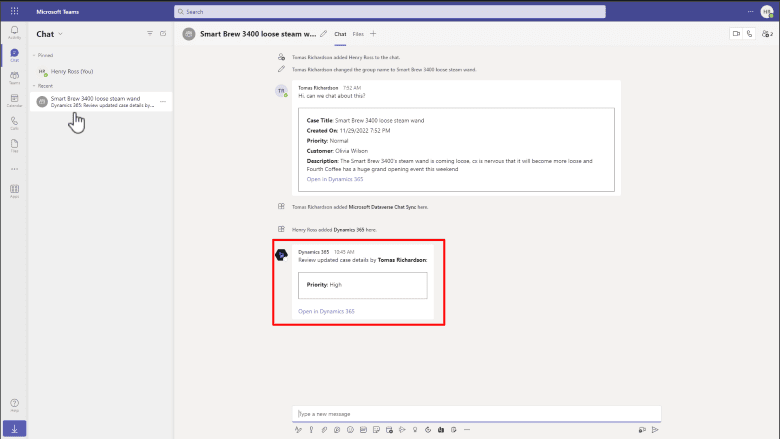Screen dimensions: 780x439
Task: Open the Praise icon in the compose toolbar
Action: tap(415, 430)
